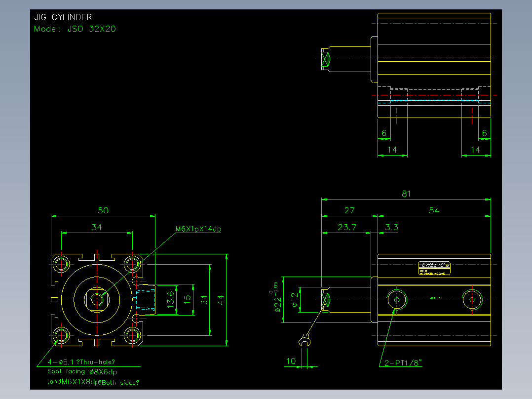Select the 13.6 vertical dimension value
Viewport: 532px width, 399px height.
pos(171,300)
